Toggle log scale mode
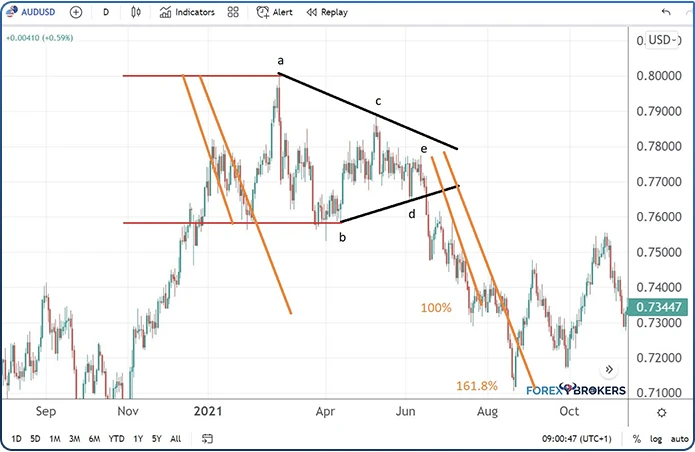 click(x=655, y=438)
